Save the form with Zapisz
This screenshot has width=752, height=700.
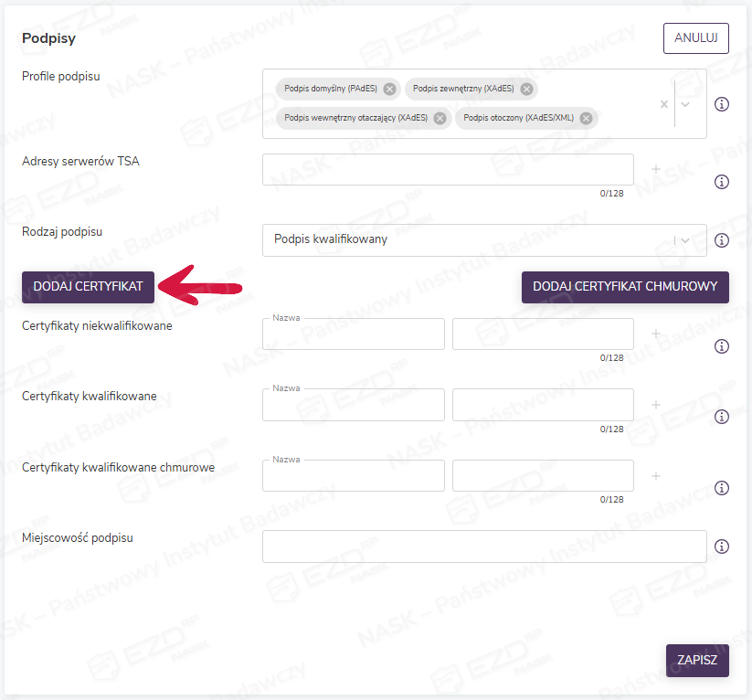click(x=697, y=660)
